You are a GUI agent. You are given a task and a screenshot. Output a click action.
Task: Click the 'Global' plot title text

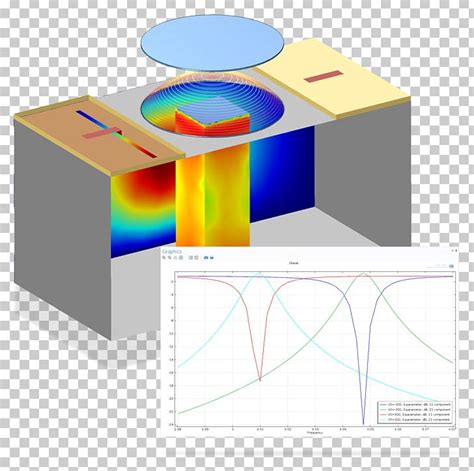tap(294, 263)
